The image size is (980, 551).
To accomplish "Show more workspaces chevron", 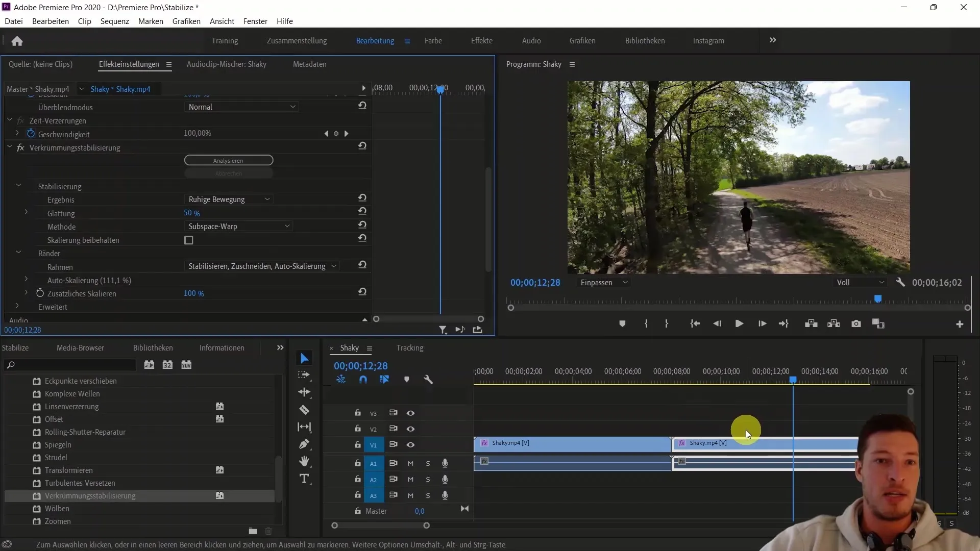I will tap(773, 40).
